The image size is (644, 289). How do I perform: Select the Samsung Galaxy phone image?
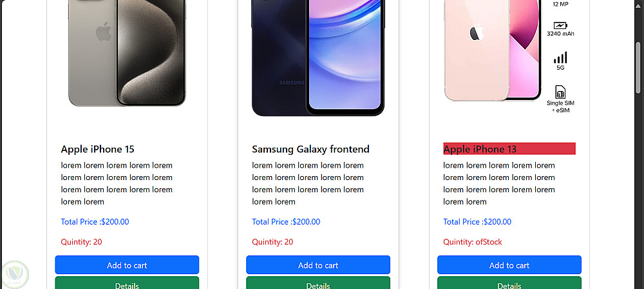point(318,58)
